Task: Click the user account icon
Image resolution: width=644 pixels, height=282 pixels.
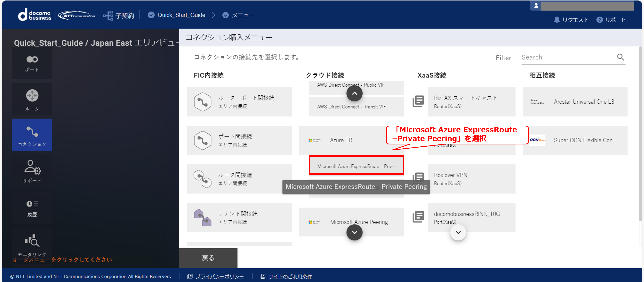Action: click(536, 6)
